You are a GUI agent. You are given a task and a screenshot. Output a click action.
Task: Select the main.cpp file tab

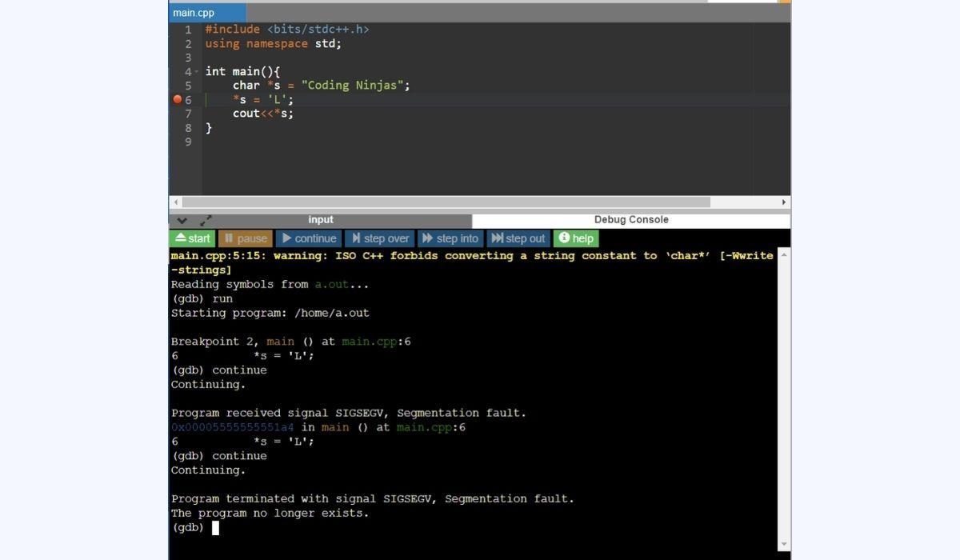click(194, 12)
